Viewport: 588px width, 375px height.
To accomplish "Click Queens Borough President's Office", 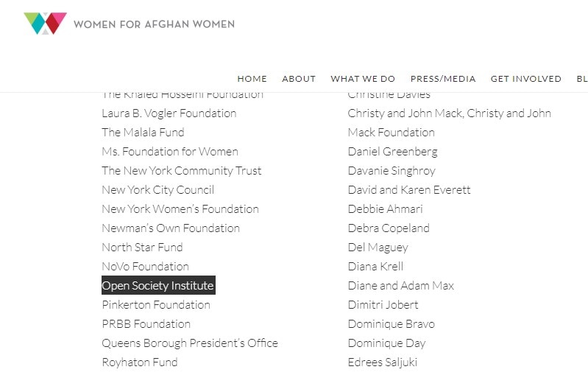I will tap(190, 343).
